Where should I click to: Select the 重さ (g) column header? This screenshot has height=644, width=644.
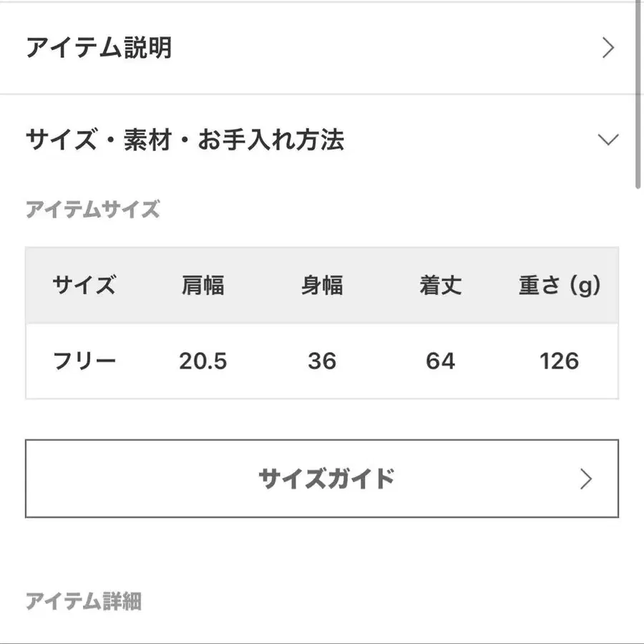coord(560,286)
